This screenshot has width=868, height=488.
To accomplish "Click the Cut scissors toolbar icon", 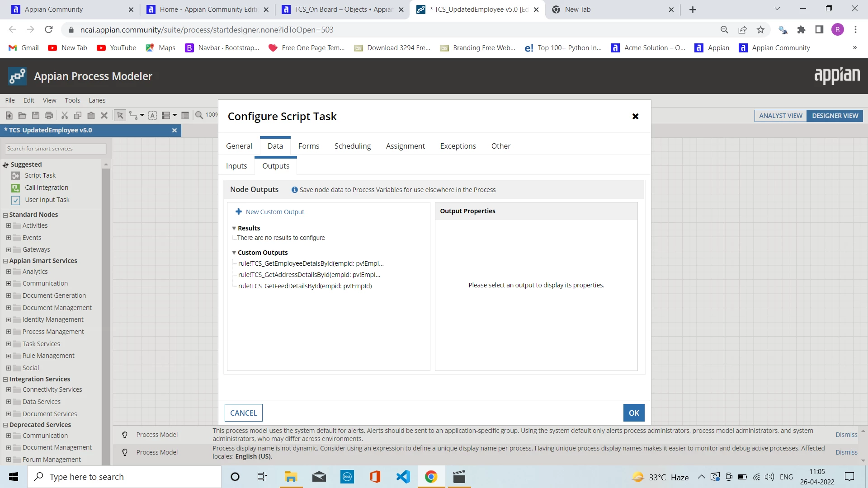I will click(65, 116).
